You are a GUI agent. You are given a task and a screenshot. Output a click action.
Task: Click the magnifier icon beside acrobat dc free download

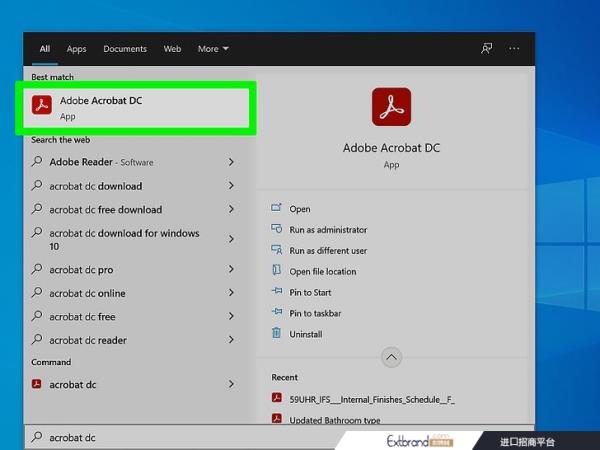(x=37, y=208)
